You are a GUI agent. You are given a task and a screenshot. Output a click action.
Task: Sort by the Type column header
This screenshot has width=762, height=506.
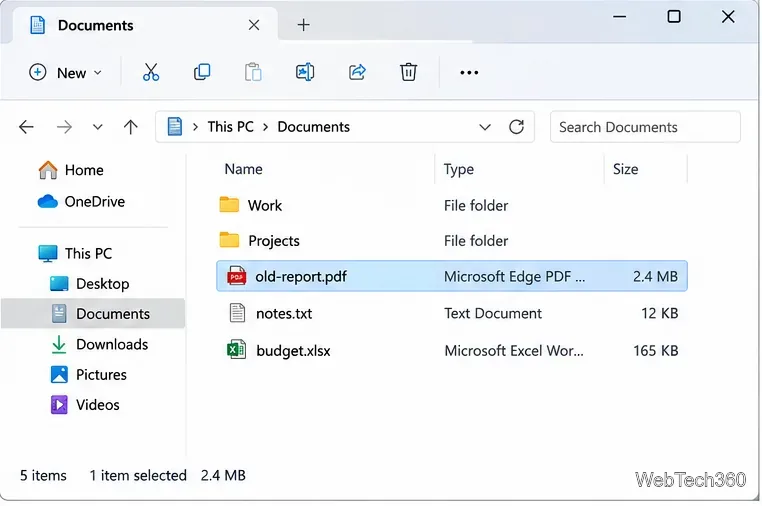(x=458, y=169)
